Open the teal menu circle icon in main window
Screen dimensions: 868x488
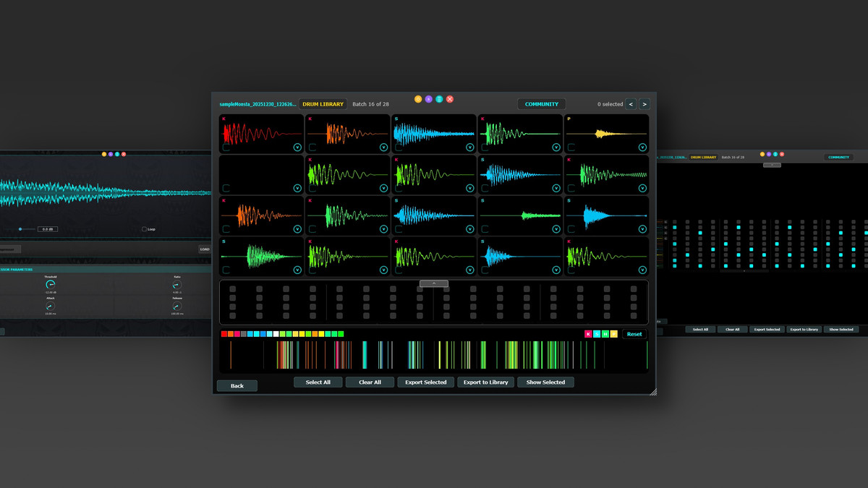click(x=439, y=99)
